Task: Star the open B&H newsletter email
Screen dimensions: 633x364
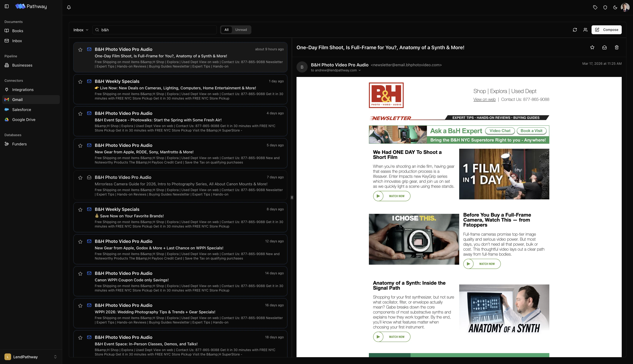Action: (x=592, y=48)
